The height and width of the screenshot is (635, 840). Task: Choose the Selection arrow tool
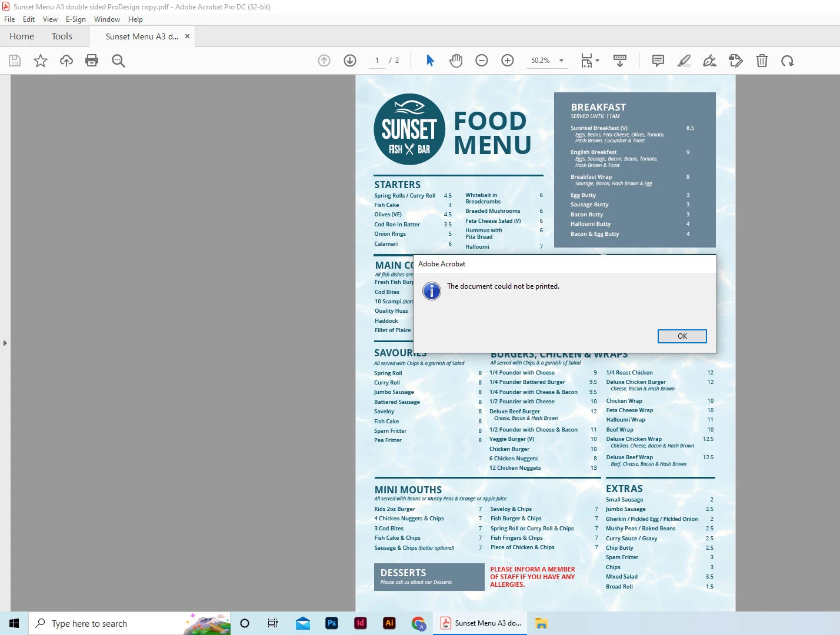tap(430, 61)
